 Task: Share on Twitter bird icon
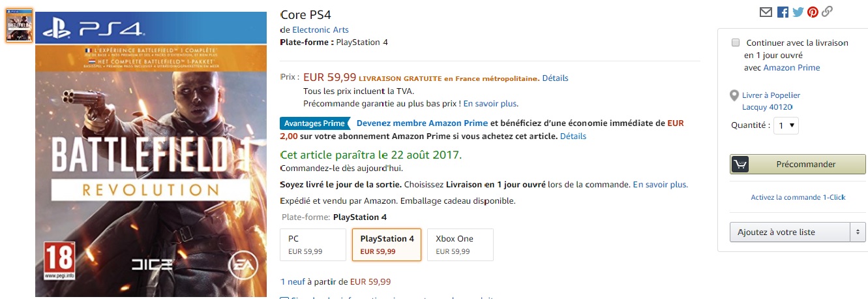point(798,12)
